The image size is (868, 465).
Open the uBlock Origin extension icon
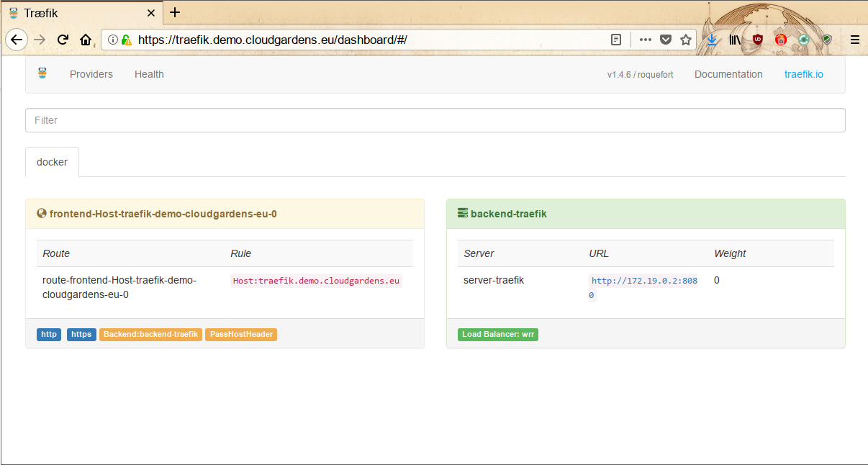click(x=758, y=40)
